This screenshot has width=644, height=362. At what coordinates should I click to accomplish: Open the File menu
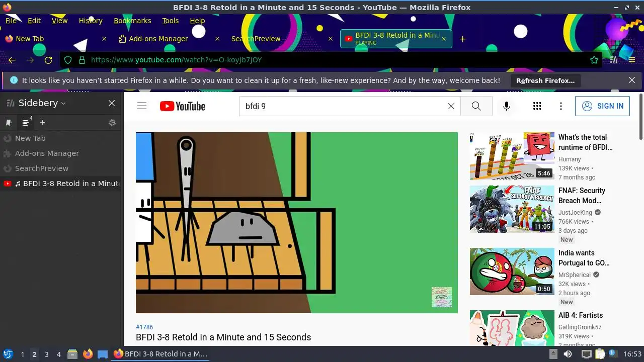tap(11, 21)
